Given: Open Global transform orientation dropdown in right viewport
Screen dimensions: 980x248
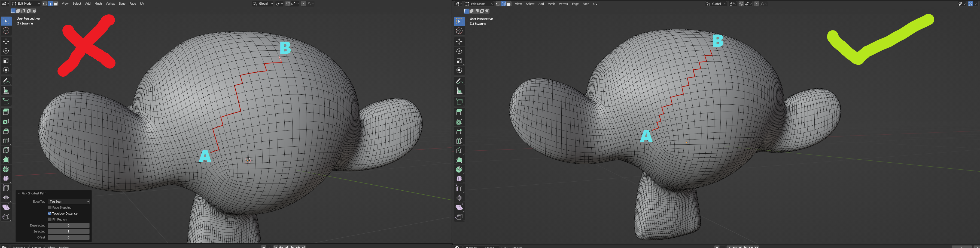Looking at the screenshot, I should click(x=716, y=4).
